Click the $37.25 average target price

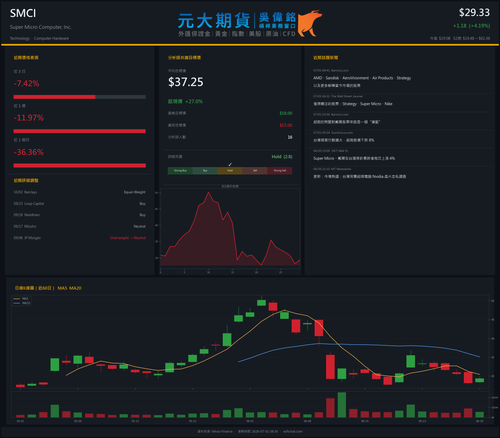(186, 82)
